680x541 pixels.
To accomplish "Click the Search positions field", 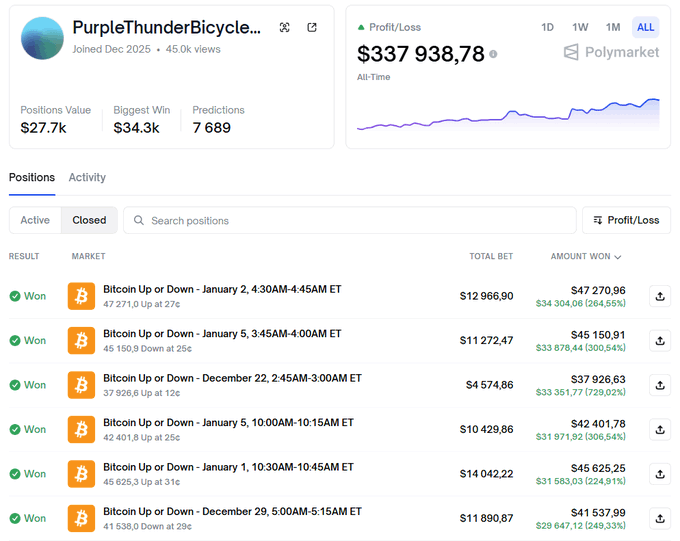I will click(350, 220).
